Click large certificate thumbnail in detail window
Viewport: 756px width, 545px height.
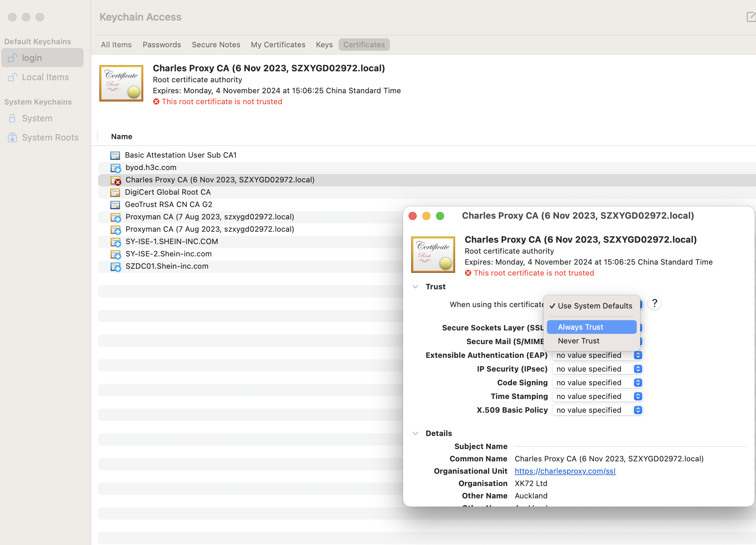(x=433, y=254)
